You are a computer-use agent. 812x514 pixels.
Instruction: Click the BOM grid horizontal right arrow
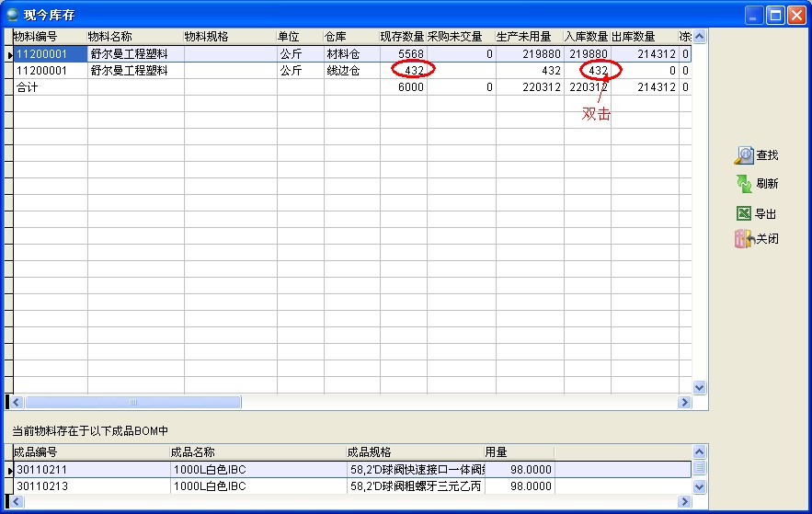pyautogui.click(x=684, y=501)
